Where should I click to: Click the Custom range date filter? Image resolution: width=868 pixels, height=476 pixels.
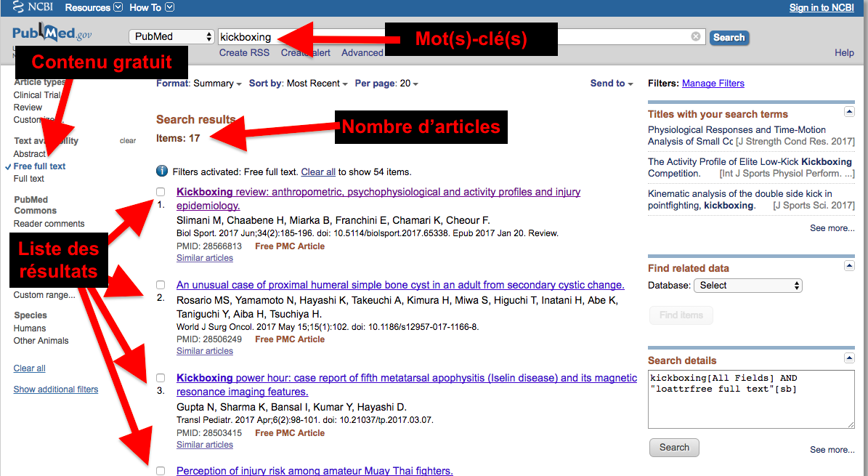(x=44, y=295)
